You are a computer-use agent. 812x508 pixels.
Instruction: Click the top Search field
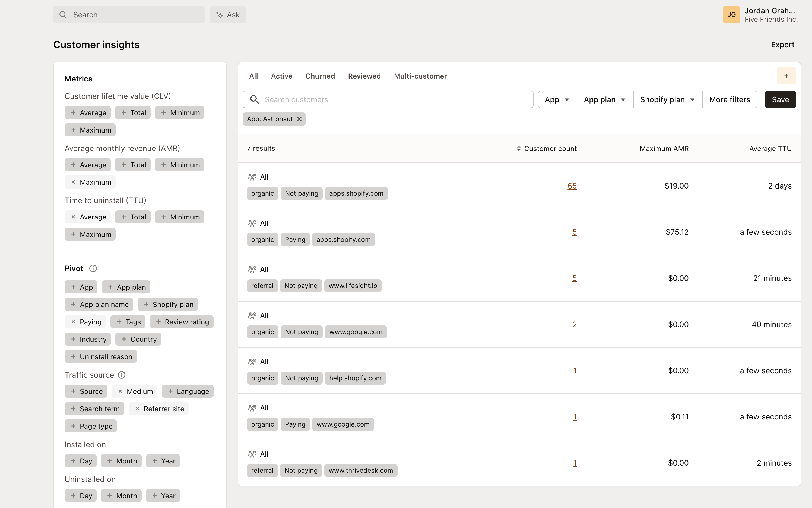(x=129, y=15)
